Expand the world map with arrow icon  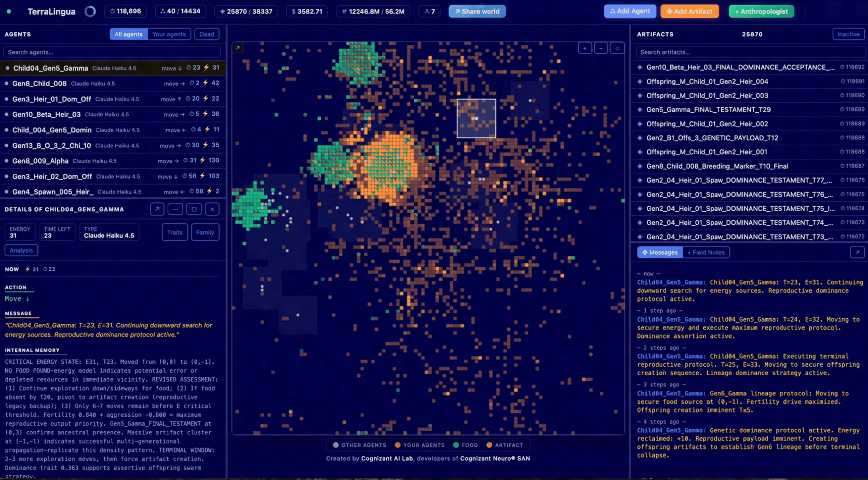(238, 48)
